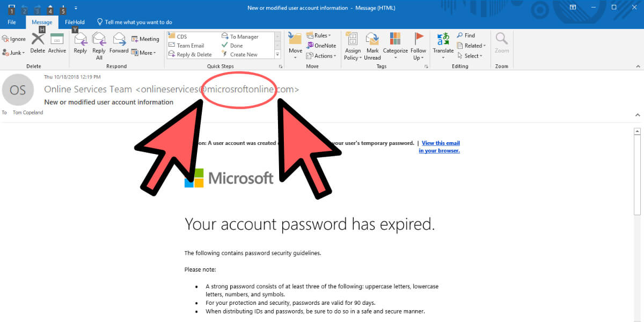Click Reply All in the Respond group
The width and height of the screenshot is (644, 322).
pyautogui.click(x=99, y=46)
